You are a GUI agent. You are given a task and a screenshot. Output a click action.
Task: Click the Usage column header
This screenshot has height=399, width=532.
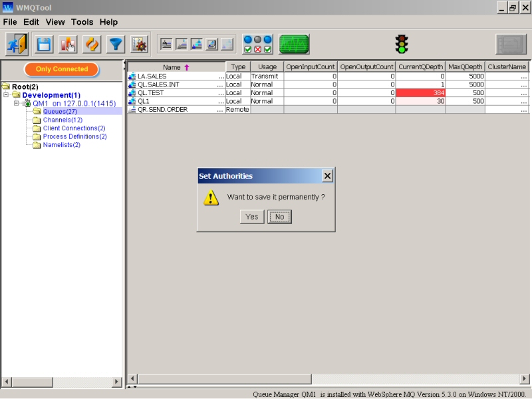(267, 67)
